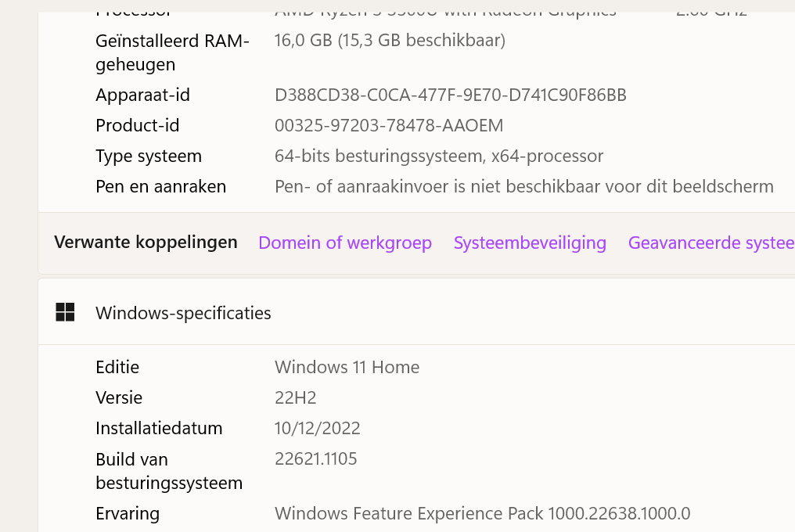Select the Apparaat-id value
This screenshot has width=795, height=532.
450,95
